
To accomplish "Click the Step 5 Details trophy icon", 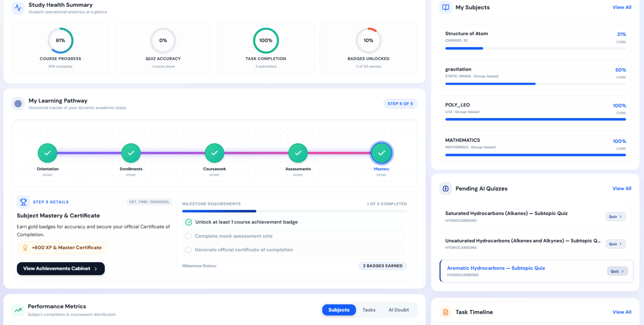I will click(x=23, y=202).
